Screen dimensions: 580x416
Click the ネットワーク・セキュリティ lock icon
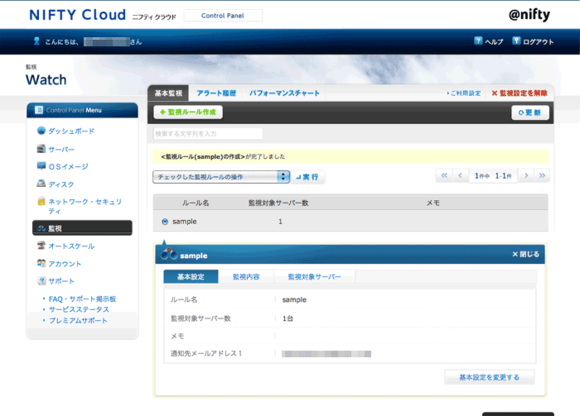tap(41, 202)
